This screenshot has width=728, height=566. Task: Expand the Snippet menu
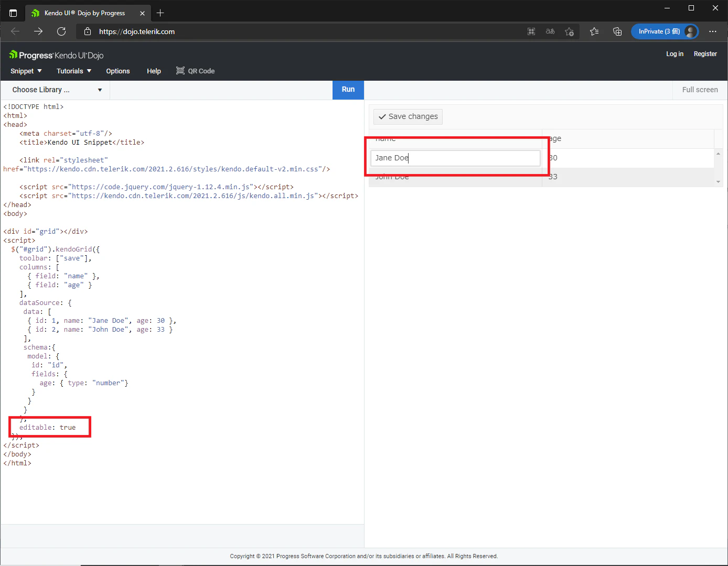[26, 71]
